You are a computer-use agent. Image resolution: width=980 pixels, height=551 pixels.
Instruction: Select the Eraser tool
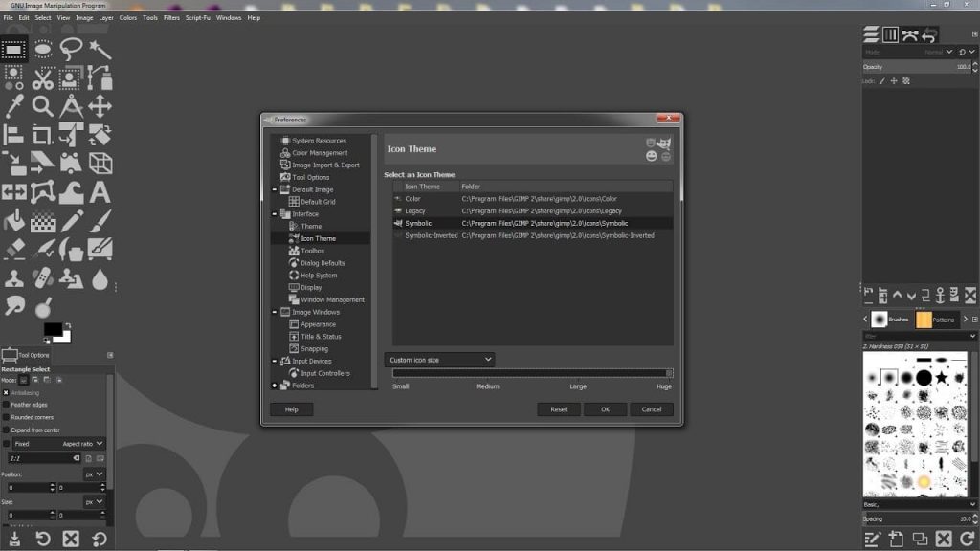(13, 250)
